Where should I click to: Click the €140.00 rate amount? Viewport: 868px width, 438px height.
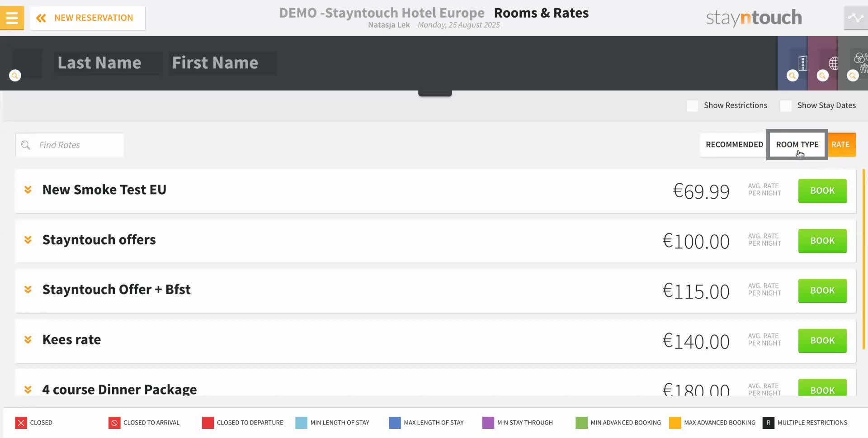696,341
